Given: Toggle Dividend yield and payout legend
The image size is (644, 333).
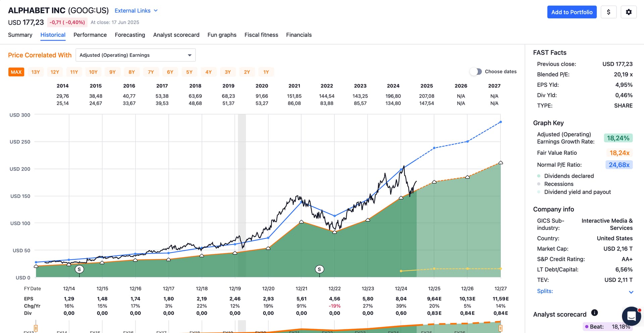Looking at the screenshot, I should point(574,192).
